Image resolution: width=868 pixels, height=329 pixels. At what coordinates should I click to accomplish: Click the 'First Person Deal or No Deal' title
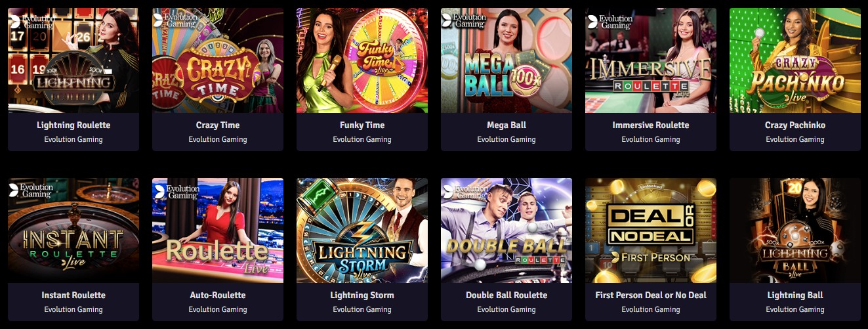coord(651,295)
